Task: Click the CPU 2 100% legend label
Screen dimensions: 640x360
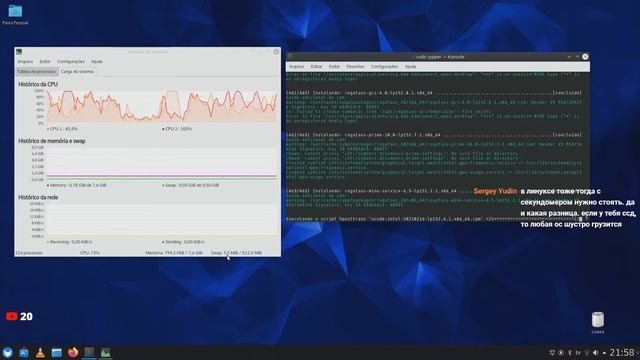Action: pyautogui.click(x=177, y=129)
